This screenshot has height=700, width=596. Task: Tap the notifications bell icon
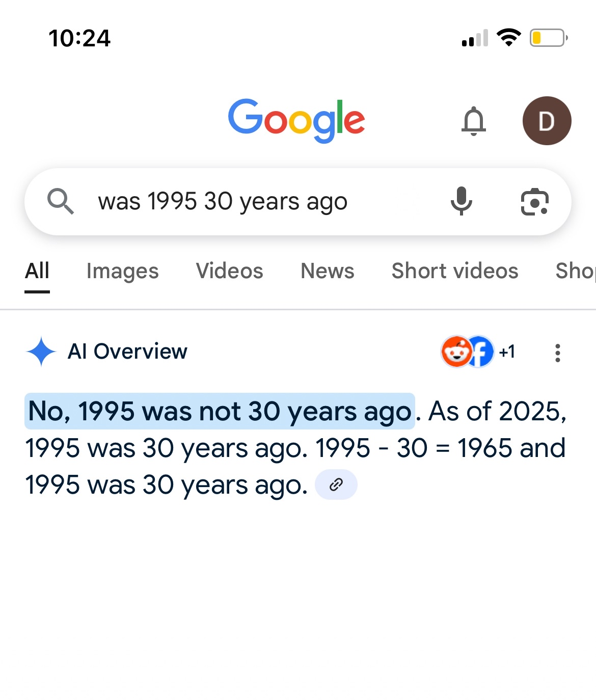[x=473, y=121]
